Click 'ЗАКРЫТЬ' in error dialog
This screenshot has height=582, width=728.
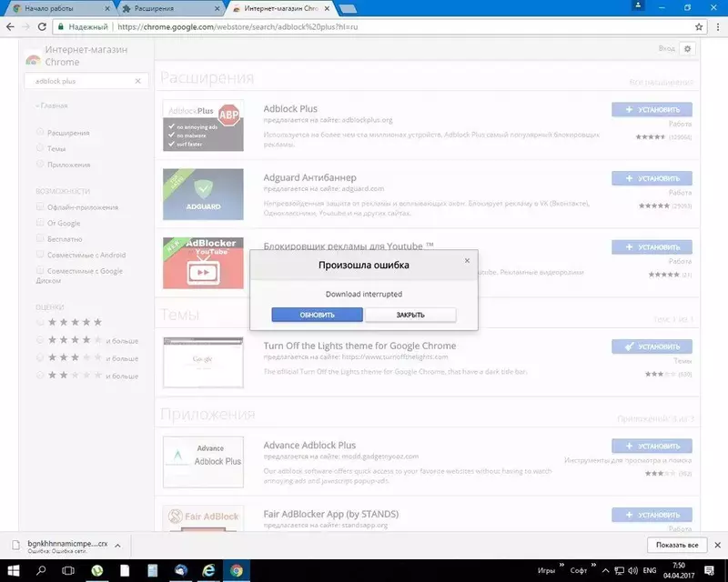410,315
